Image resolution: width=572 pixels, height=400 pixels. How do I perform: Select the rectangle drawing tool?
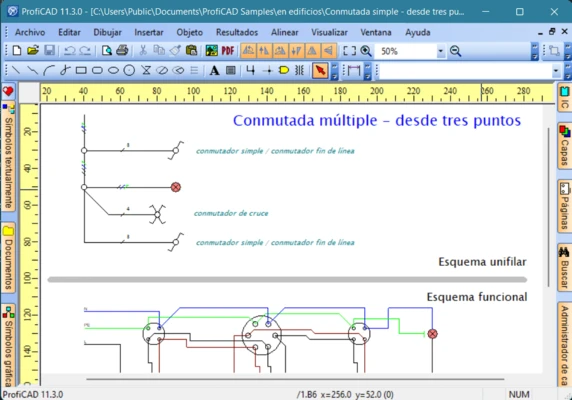pyautogui.click(x=81, y=70)
